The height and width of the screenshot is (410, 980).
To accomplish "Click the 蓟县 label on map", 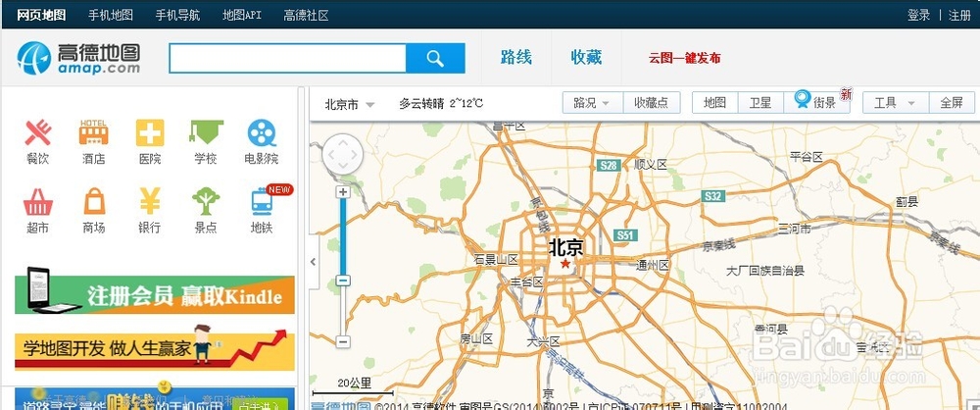I will (x=906, y=201).
